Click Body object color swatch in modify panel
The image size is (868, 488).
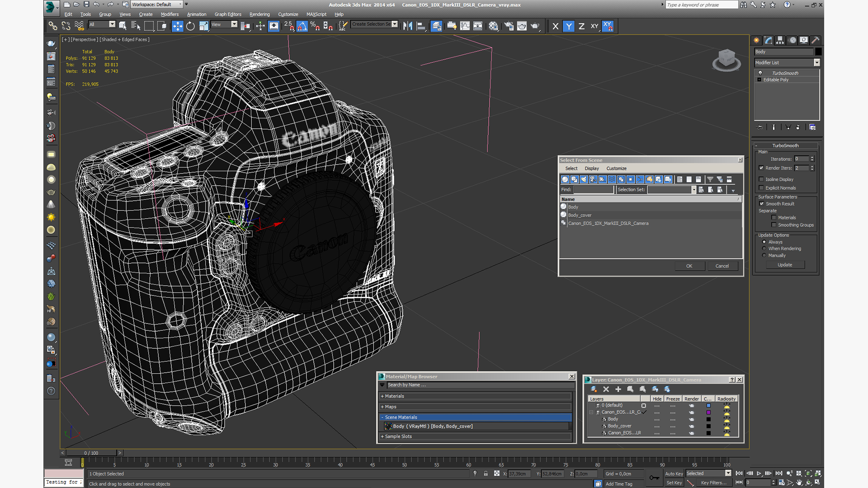pyautogui.click(x=818, y=52)
